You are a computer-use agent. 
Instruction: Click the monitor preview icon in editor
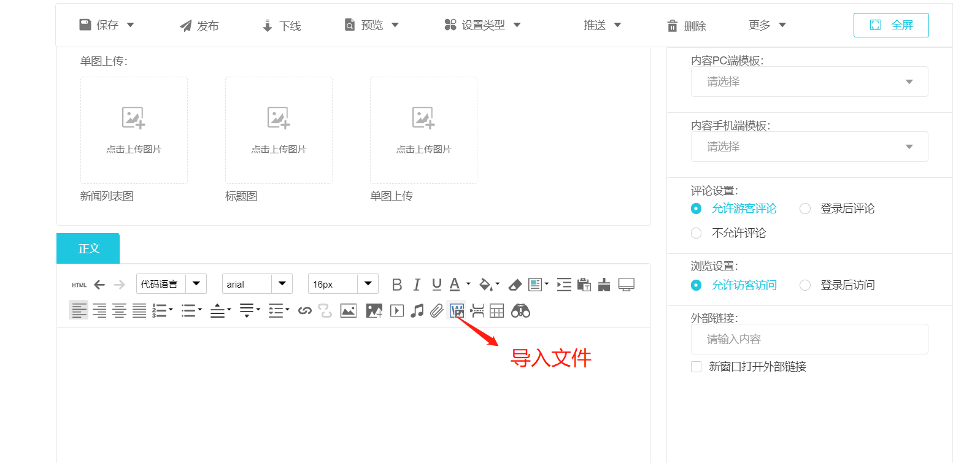pos(626,285)
